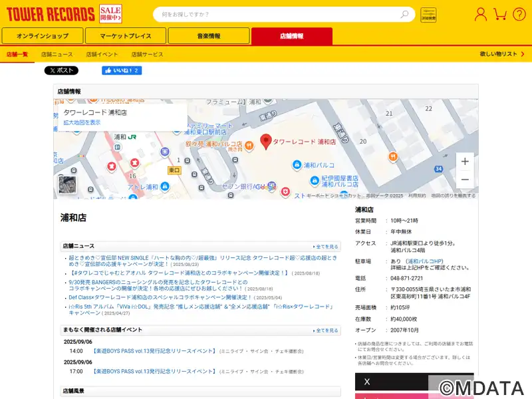
Task: Click the X ポスト share button
Action: coord(61,70)
